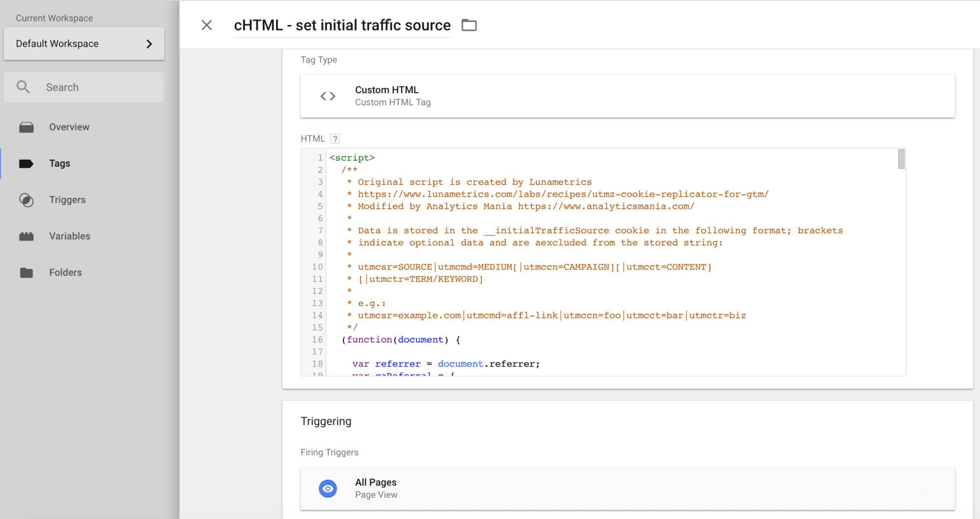Click the 'Tag Type' label

point(319,60)
